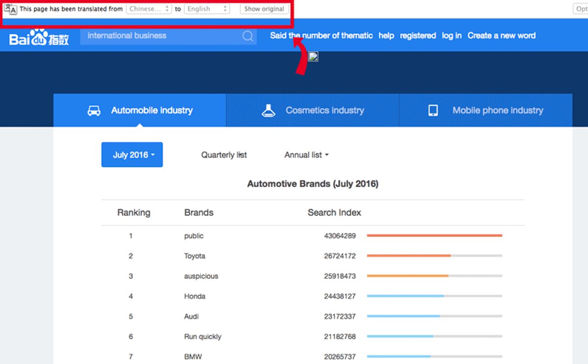Screen dimensions: 588x364
Task: Click the Search Index column header
Action: [334, 213]
